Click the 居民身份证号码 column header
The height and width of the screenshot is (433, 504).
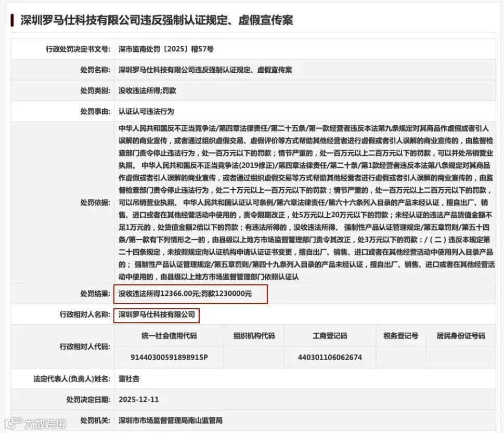pyautogui.click(x=461, y=336)
